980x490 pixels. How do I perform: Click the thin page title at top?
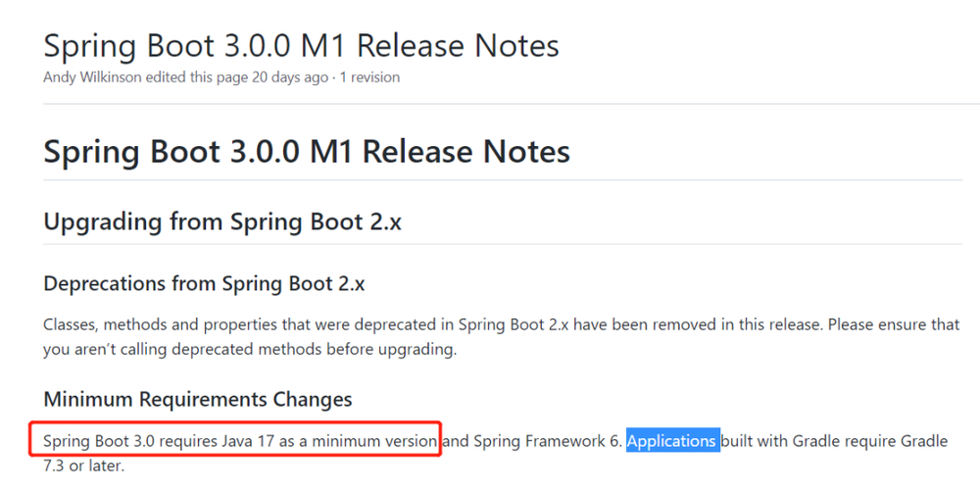tap(301, 45)
